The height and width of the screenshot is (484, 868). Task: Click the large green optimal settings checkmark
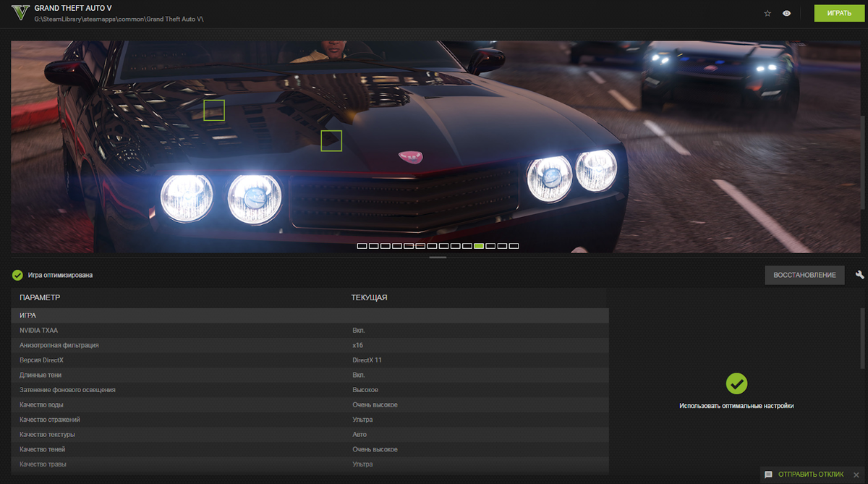click(736, 383)
